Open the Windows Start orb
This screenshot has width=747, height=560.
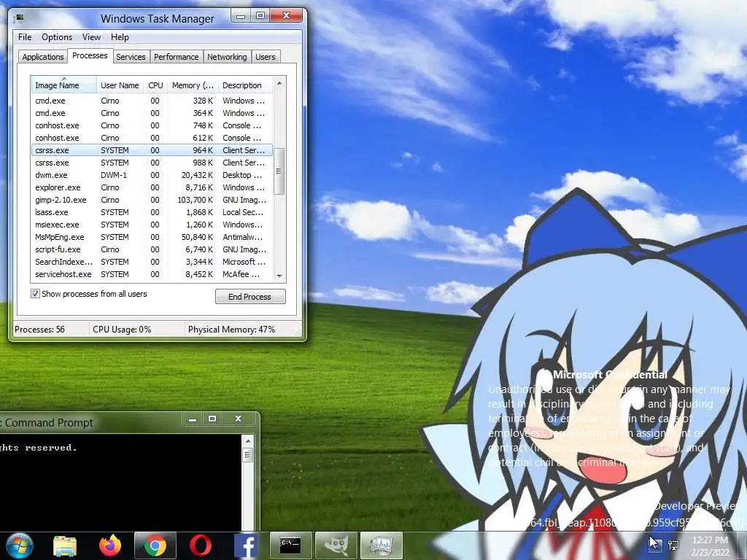(20, 545)
